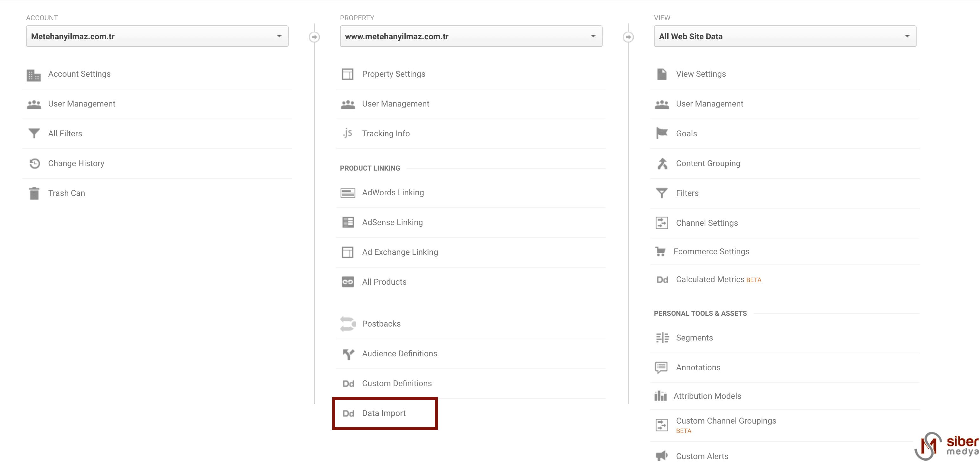980x467 pixels.
Task: Open Content Grouping
Action: [x=708, y=164]
